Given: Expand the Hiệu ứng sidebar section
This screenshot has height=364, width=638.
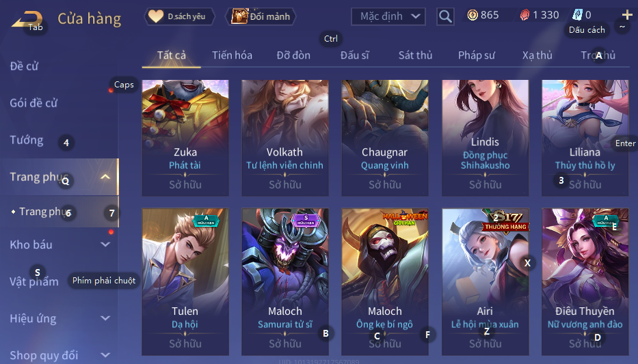Looking at the screenshot, I should (x=105, y=318).
